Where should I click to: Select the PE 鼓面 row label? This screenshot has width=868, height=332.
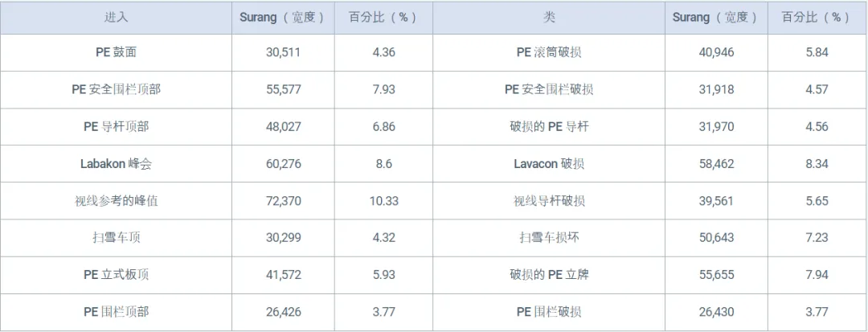click(116, 52)
